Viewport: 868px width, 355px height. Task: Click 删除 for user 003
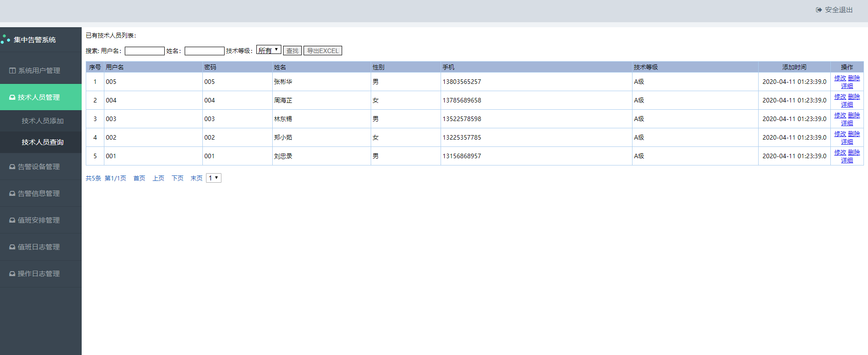tap(854, 115)
